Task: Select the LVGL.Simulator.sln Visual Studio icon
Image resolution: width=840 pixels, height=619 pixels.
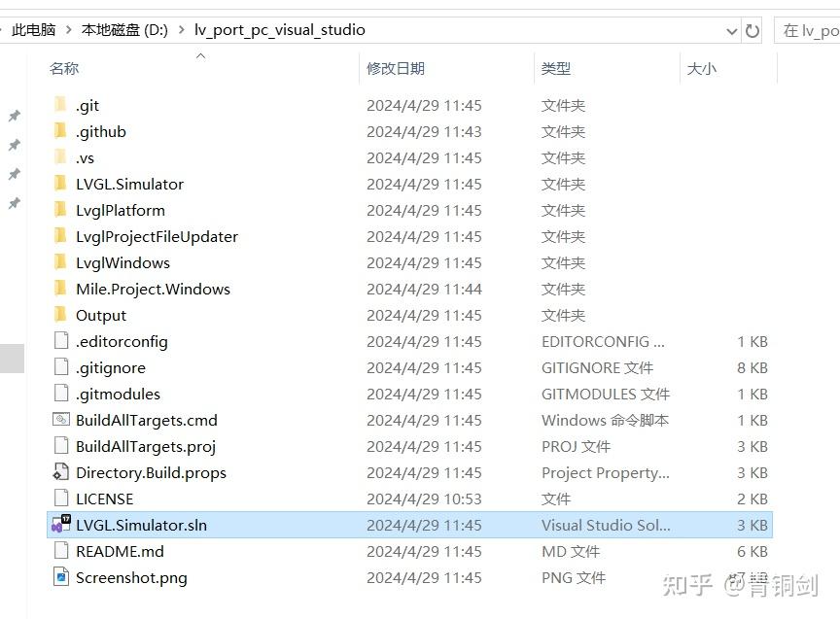Action: point(58,525)
